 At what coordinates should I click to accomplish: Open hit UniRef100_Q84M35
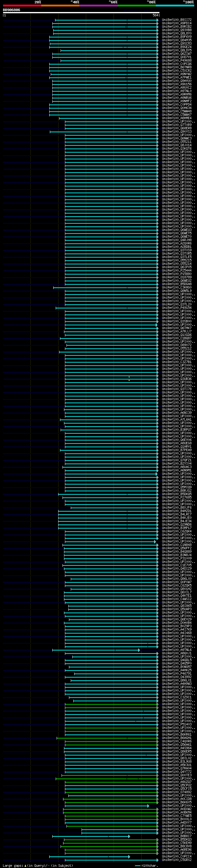coord(176,40)
